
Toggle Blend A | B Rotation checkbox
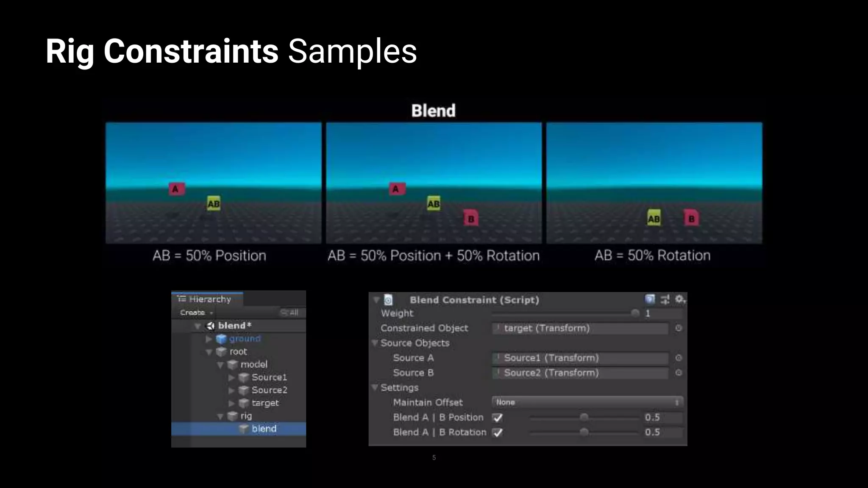pyautogui.click(x=498, y=433)
